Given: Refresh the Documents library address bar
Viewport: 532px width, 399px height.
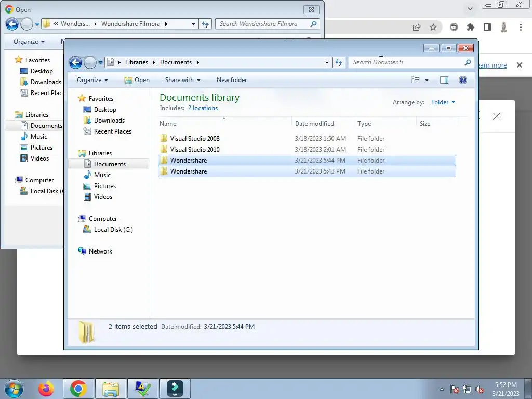Looking at the screenshot, I should [339, 62].
